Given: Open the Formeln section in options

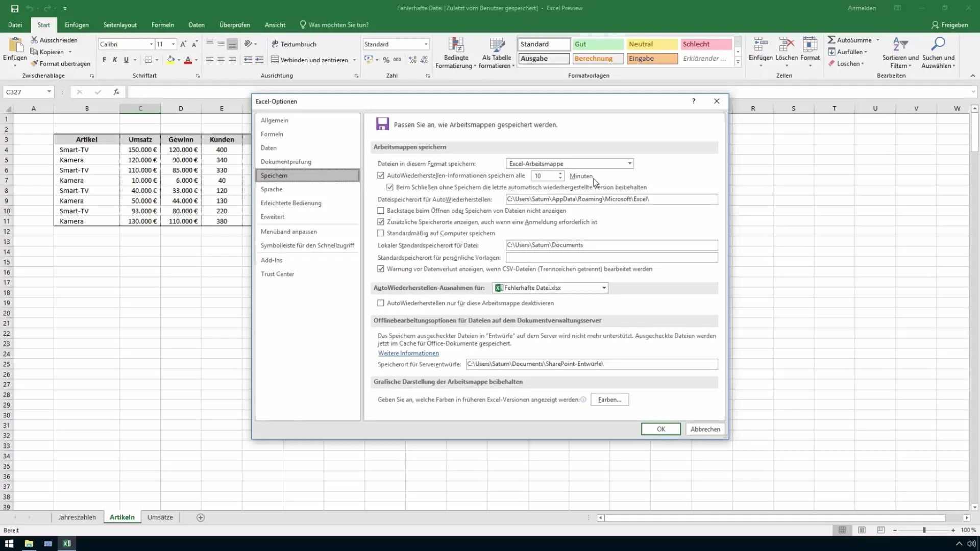Looking at the screenshot, I should click(x=273, y=134).
